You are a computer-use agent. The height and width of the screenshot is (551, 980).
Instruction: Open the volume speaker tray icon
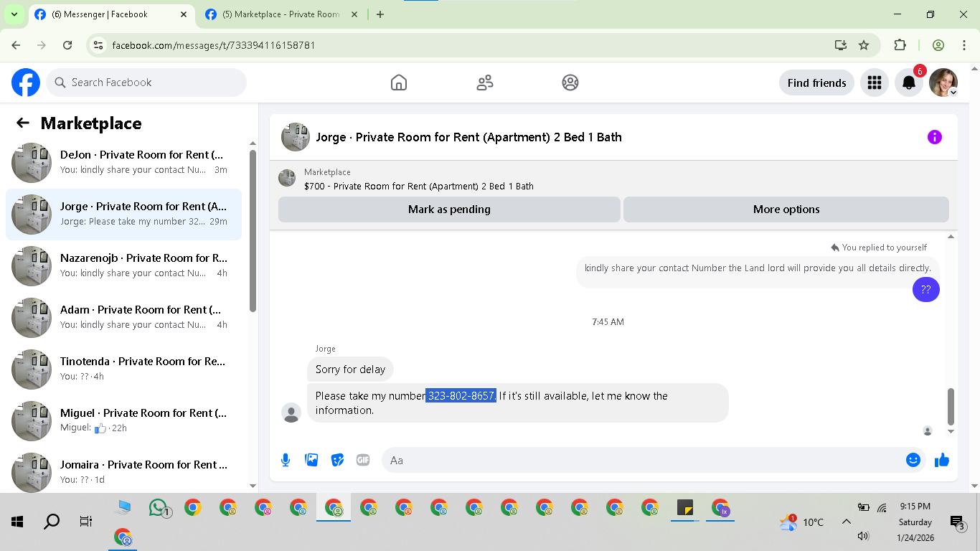[x=863, y=536]
